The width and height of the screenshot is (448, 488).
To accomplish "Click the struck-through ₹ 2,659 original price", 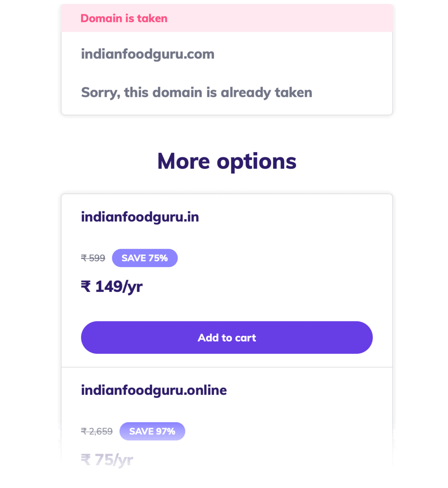I will [x=97, y=431].
